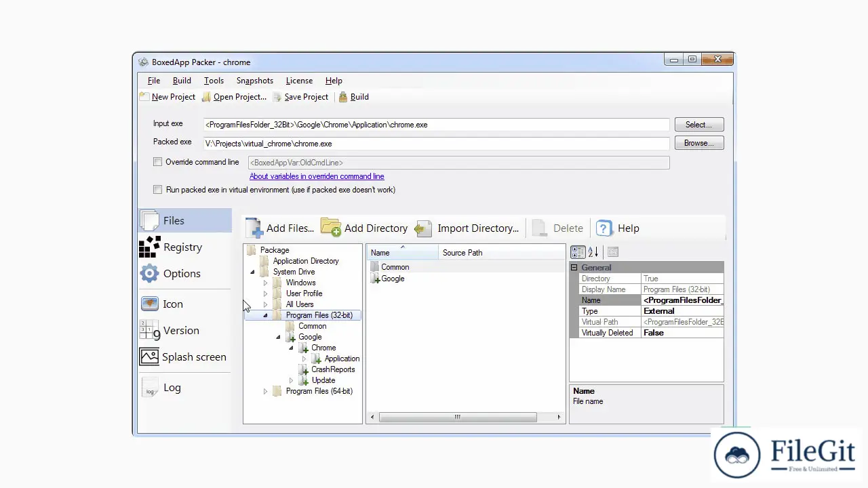Switch property grid to Categorized view
The width and height of the screenshot is (868, 488).
(x=578, y=252)
